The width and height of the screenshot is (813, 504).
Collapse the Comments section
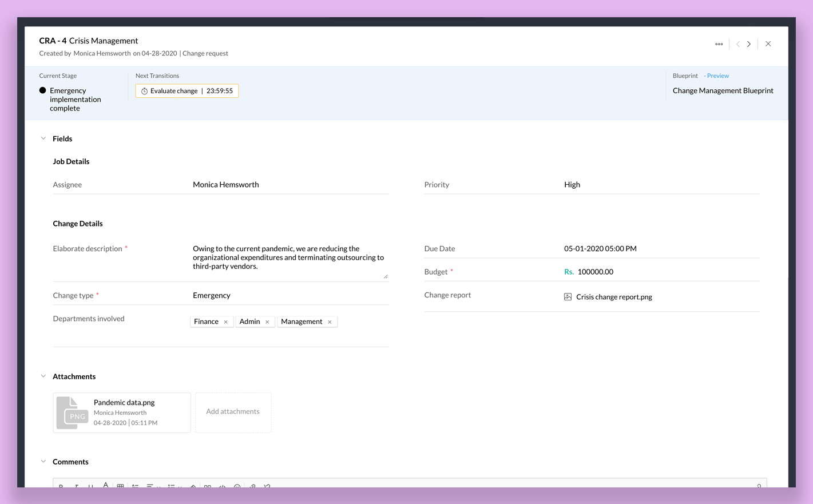point(43,462)
